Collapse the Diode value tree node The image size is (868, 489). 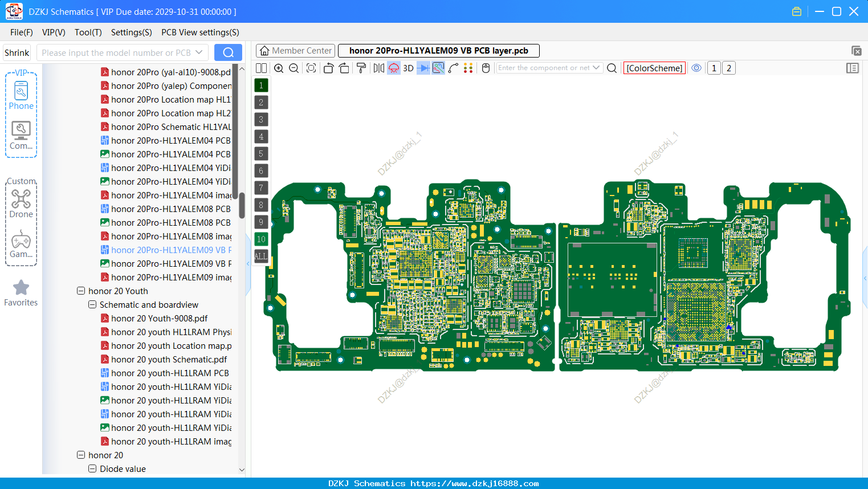pyautogui.click(x=92, y=468)
